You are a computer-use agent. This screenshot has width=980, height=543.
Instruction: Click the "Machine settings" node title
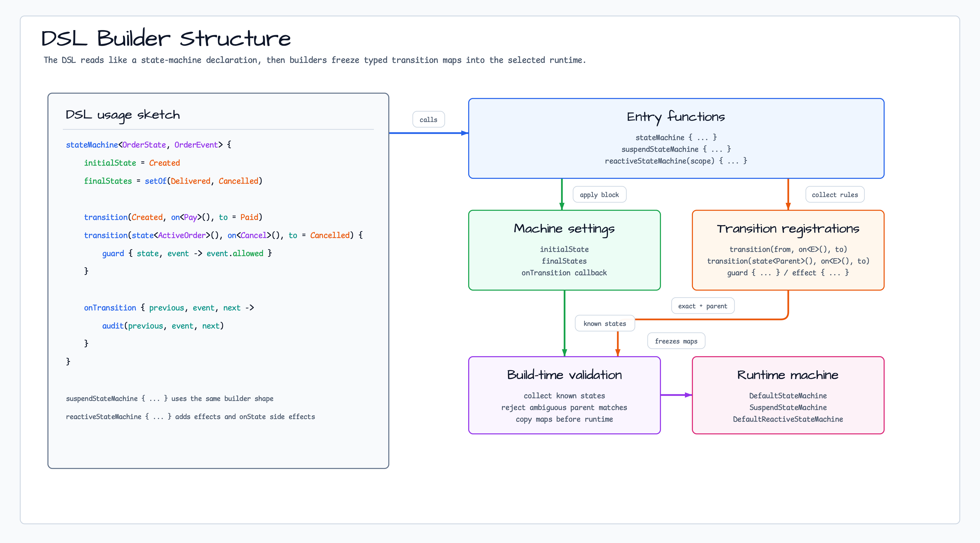pyautogui.click(x=564, y=229)
